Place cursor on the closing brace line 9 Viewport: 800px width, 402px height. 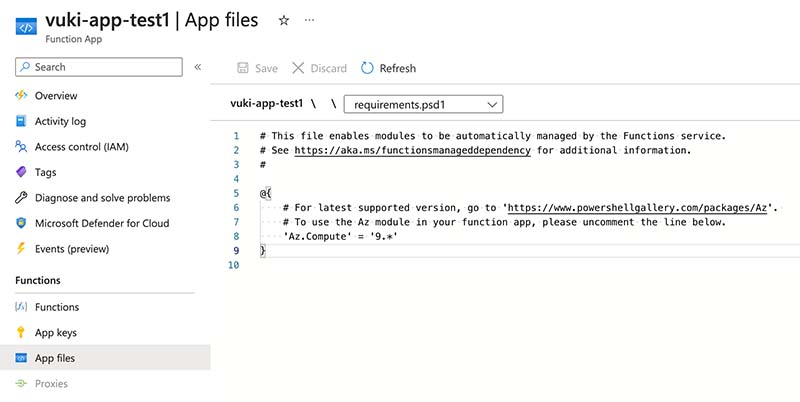263,250
